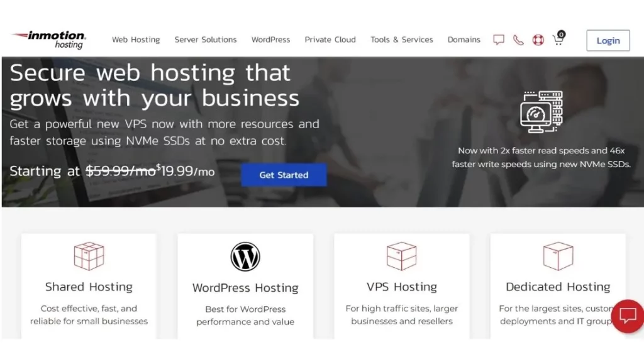Click the Get Started button
644x362 pixels.
click(x=284, y=175)
